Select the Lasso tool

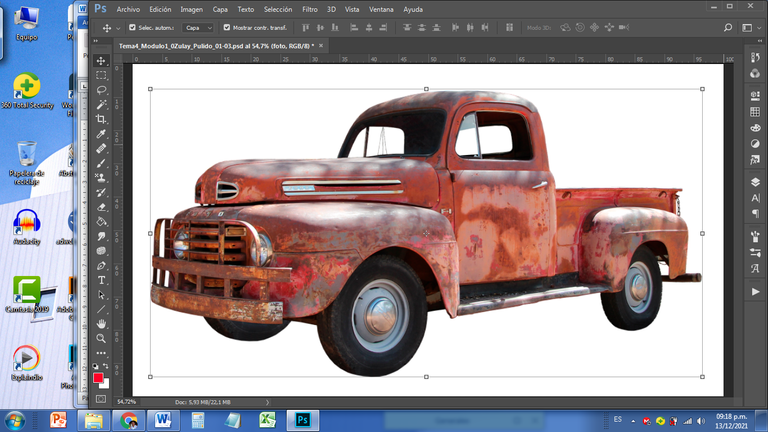[x=102, y=90]
